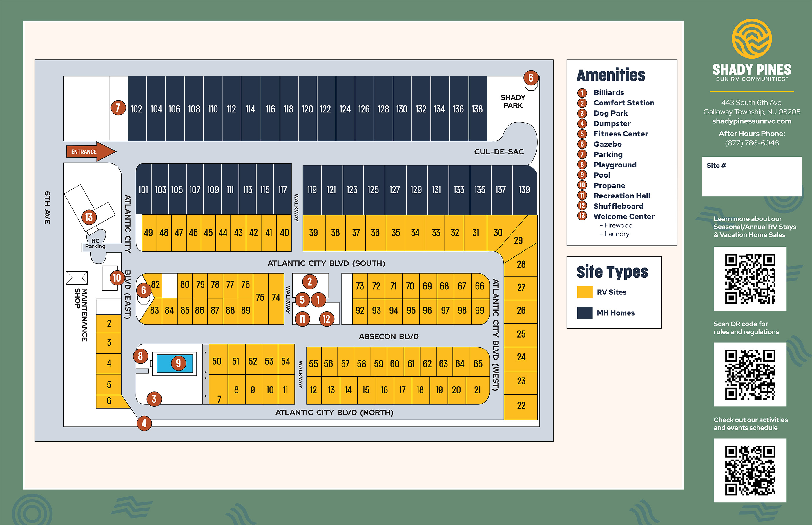The height and width of the screenshot is (525, 812).
Task: Click the parking marker 7 on map
Action: pyautogui.click(x=118, y=108)
